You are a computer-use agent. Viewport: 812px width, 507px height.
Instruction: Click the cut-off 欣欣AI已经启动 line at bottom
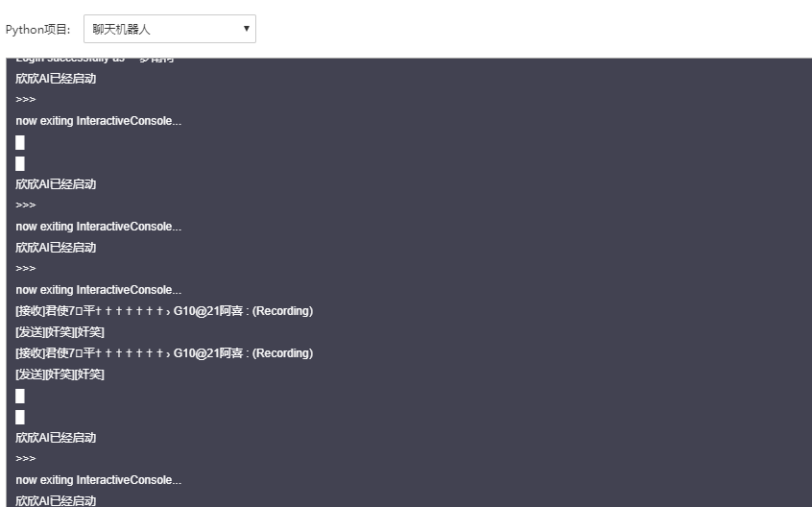click(56, 500)
